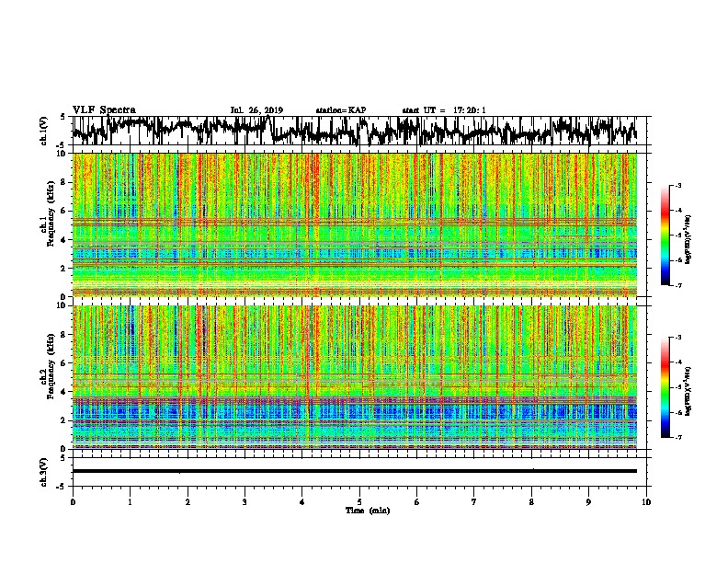The width and height of the screenshot is (728, 563).
Task: Click the 'VLF Spectra' plot title
Action: click(104, 110)
